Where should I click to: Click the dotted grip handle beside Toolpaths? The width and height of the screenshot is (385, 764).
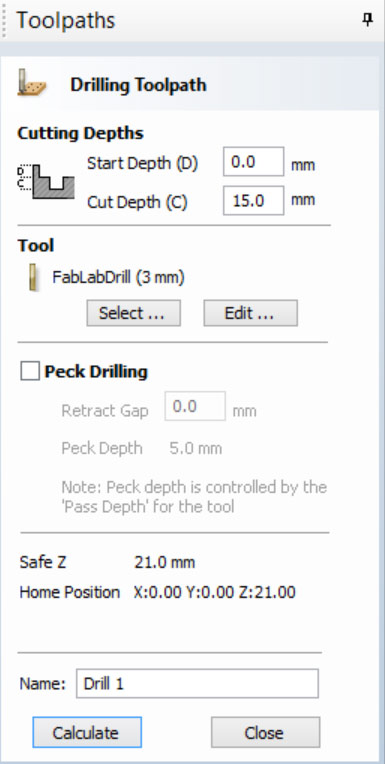pos(4,21)
